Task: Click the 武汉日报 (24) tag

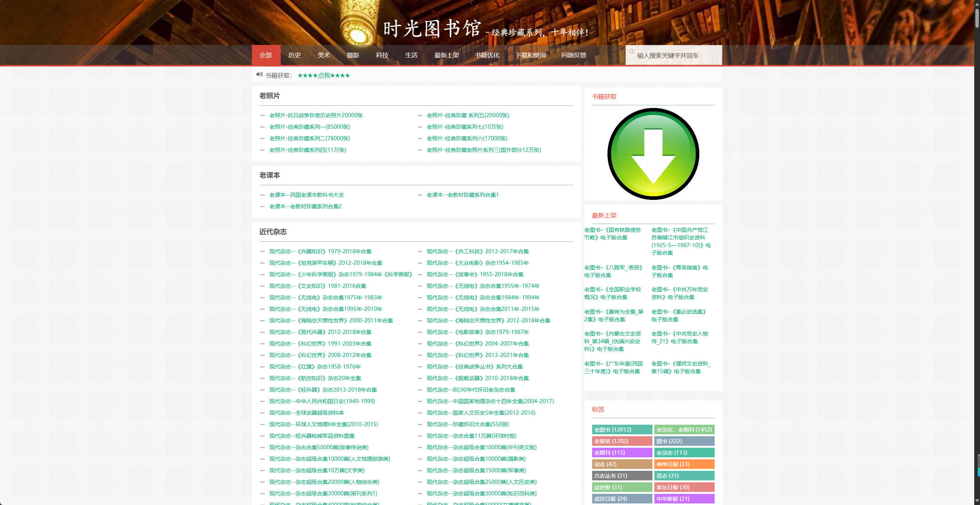Action: point(622,499)
